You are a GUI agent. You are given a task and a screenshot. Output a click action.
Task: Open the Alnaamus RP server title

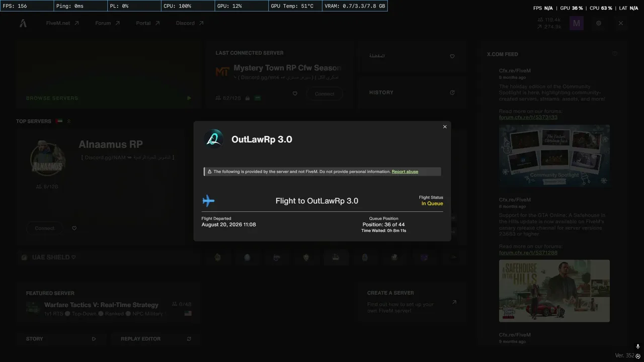111,144
